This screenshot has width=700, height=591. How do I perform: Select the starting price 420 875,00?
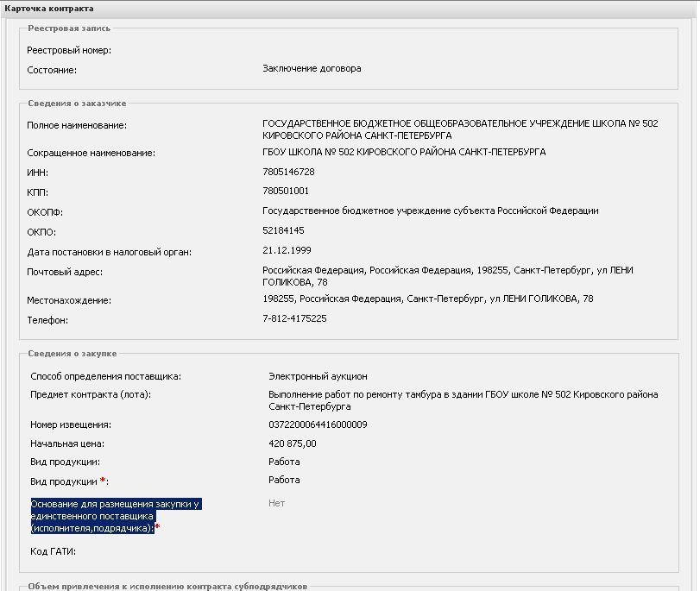coord(293,443)
